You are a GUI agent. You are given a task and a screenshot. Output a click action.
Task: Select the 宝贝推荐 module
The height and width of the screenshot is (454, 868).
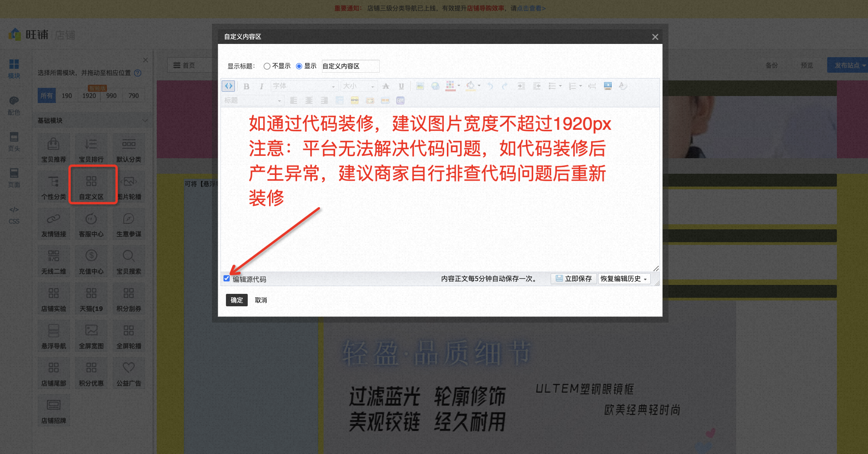coord(54,150)
